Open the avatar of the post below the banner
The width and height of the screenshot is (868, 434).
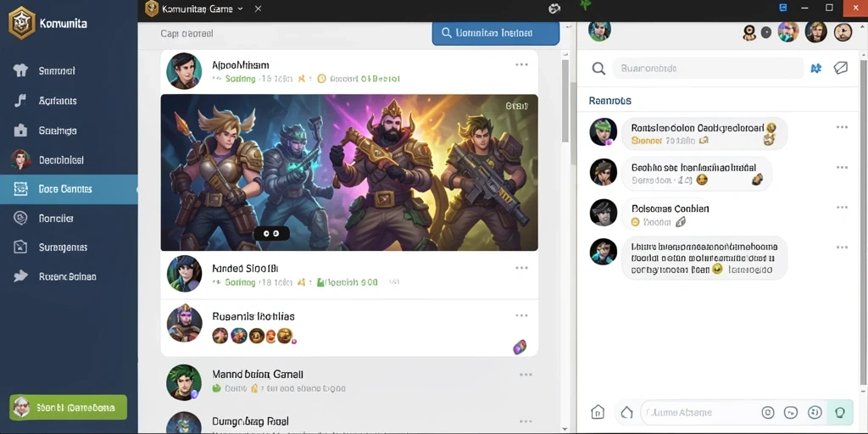point(184,274)
